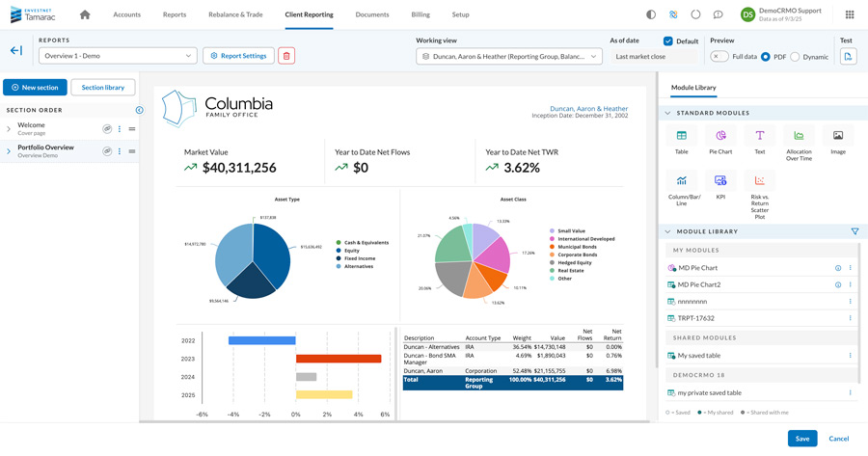Open the Rebalance & Trade menu
868x456 pixels.
pos(235,14)
